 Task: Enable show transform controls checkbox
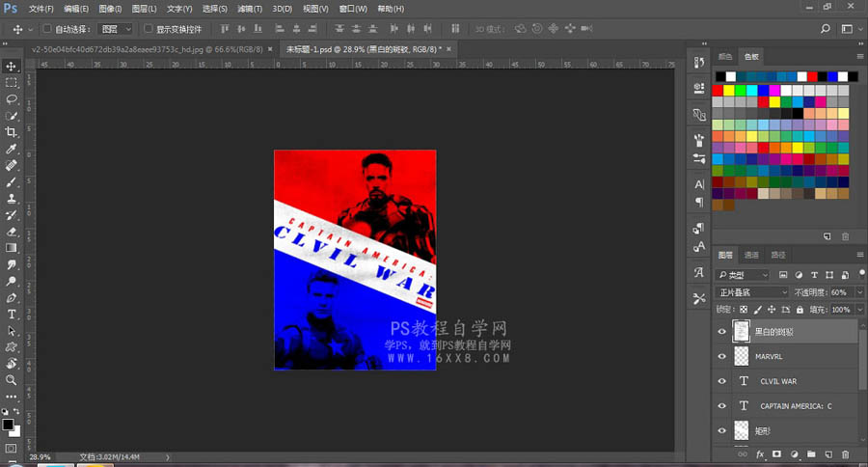point(149,28)
